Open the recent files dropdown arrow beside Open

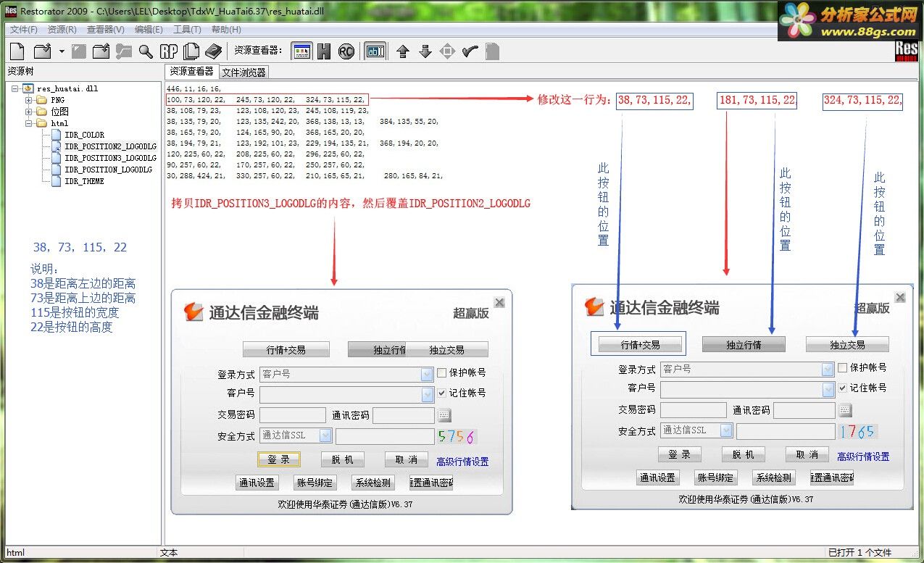[x=62, y=51]
